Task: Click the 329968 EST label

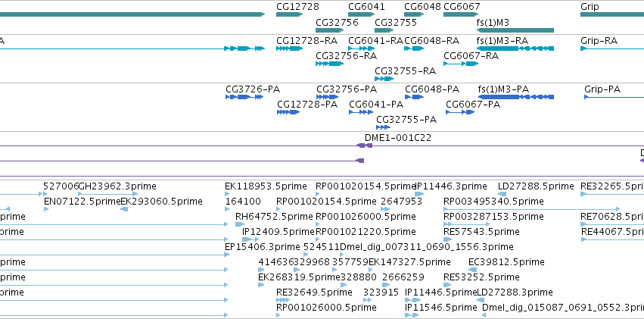Action: pyautogui.click(x=312, y=262)
